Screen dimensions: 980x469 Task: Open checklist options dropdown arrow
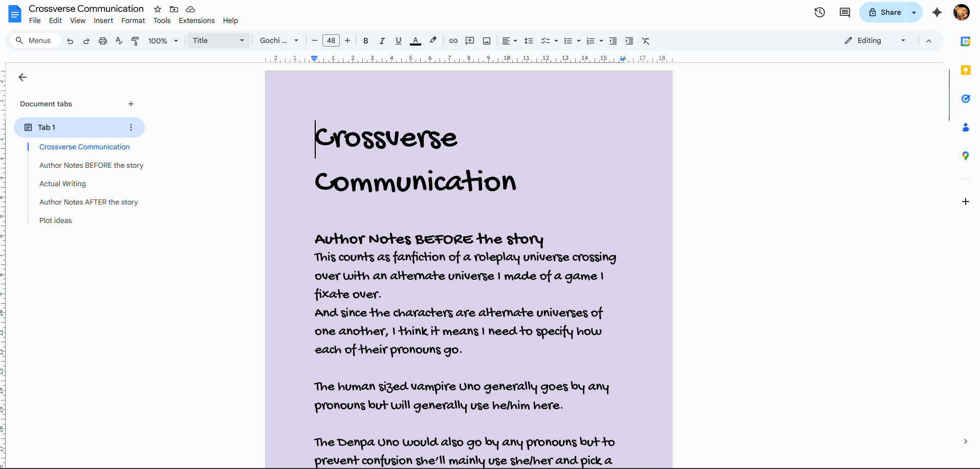click(x=556, y=41)
